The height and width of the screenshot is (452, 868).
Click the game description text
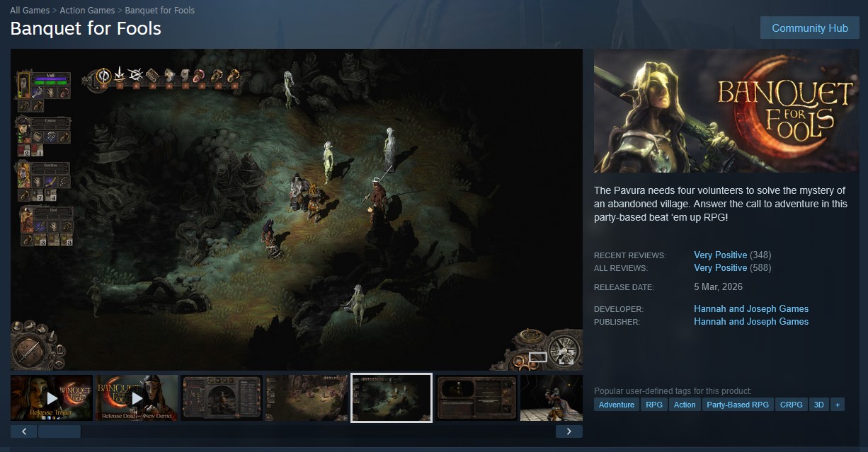coord(720,204)
